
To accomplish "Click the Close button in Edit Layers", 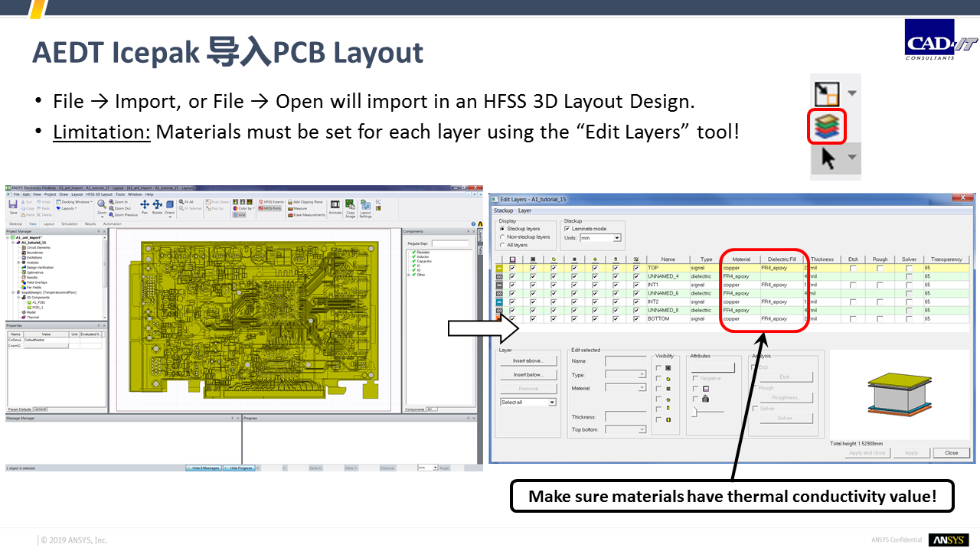I will point(951,452).
